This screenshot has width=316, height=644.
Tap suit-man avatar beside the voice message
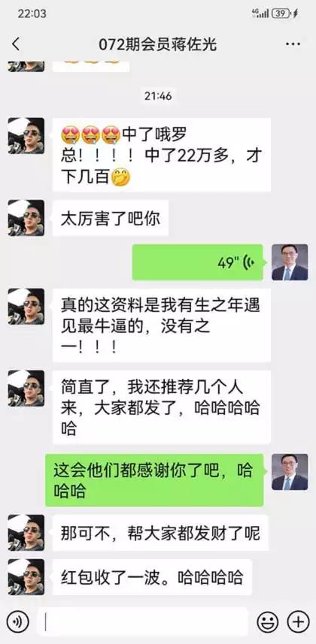pyautogui.click(x=290, y=262)
